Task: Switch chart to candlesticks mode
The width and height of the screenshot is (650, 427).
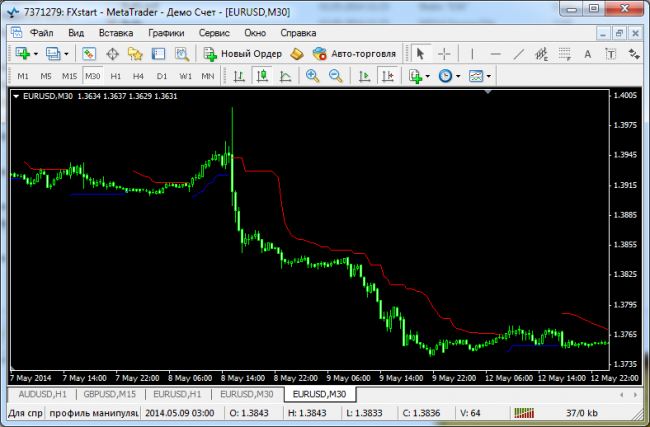Action: (x=262, y=76)
